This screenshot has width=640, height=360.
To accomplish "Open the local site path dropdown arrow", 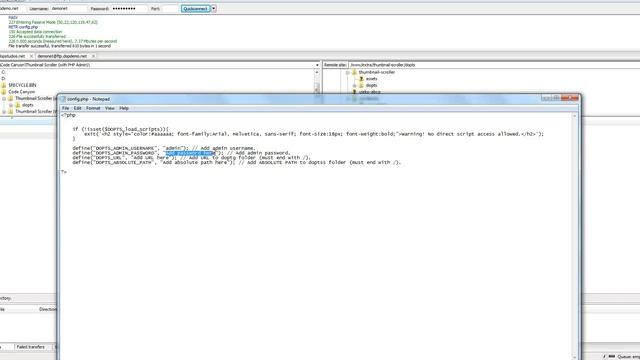I will (317, 65).
